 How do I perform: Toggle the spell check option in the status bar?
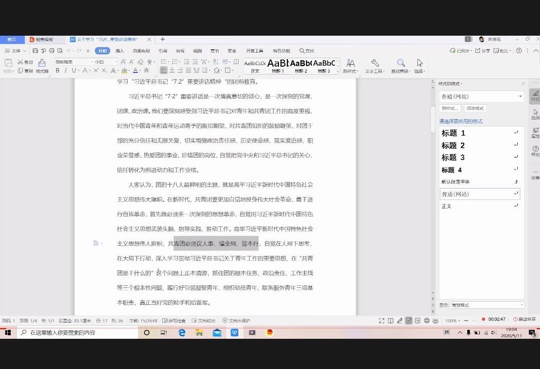point(174,321)
